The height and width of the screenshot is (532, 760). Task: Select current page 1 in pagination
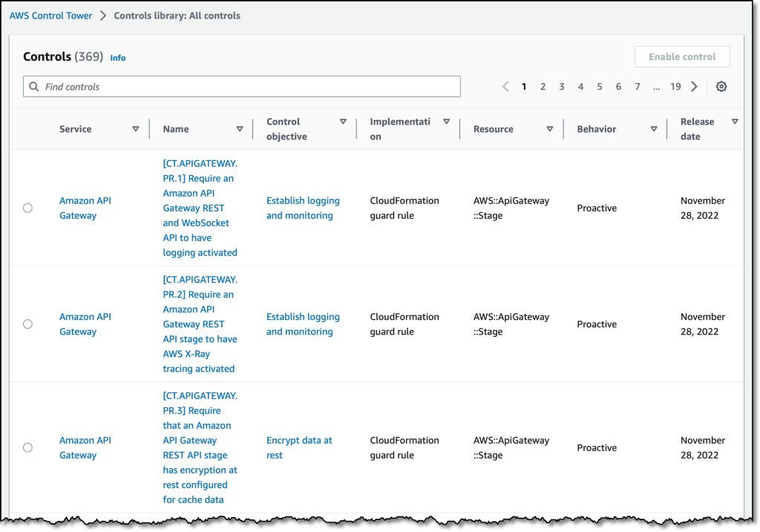click(524, 87)
